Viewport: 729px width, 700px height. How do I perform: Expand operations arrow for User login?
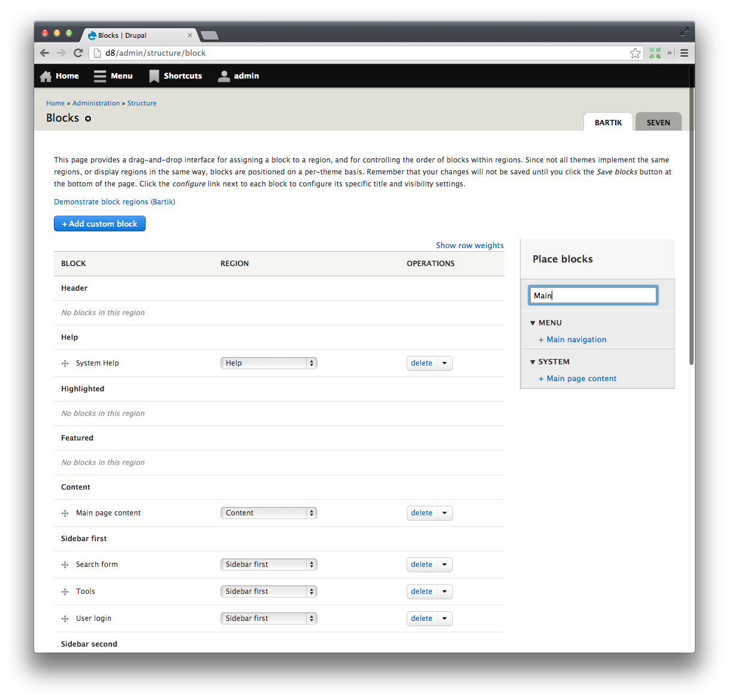click(x=444, y=618)
